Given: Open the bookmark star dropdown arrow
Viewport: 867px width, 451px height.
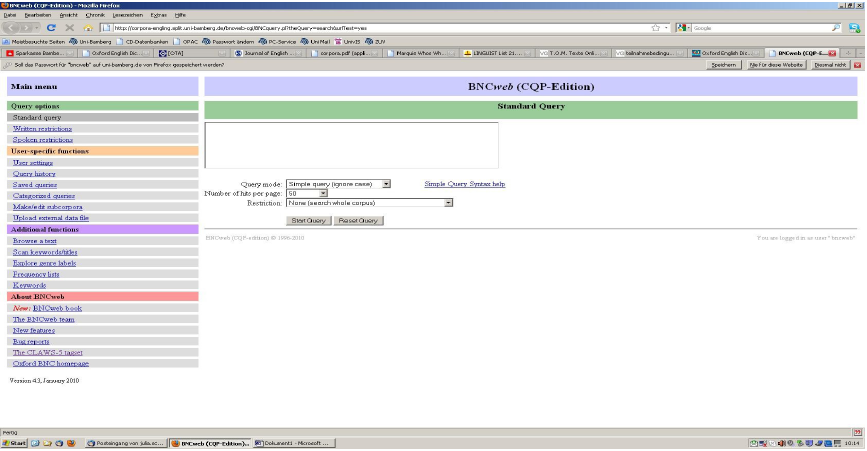Looking at the screenshot, I should (666, 28).
